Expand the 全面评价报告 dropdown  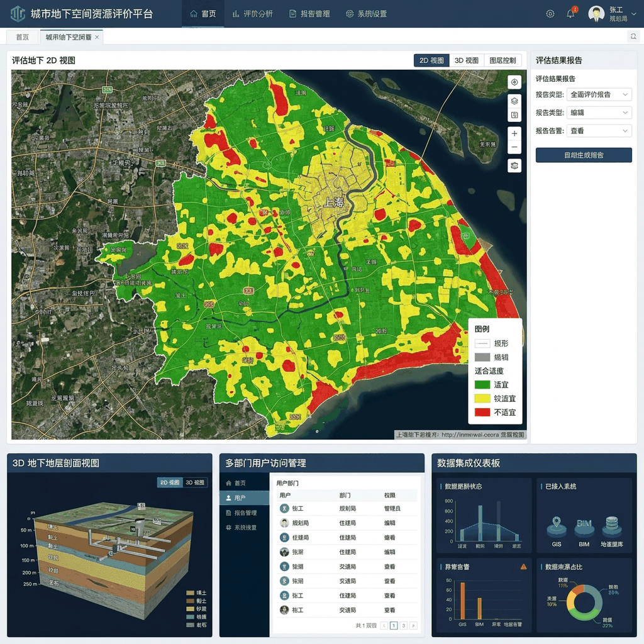pos(599,94)
